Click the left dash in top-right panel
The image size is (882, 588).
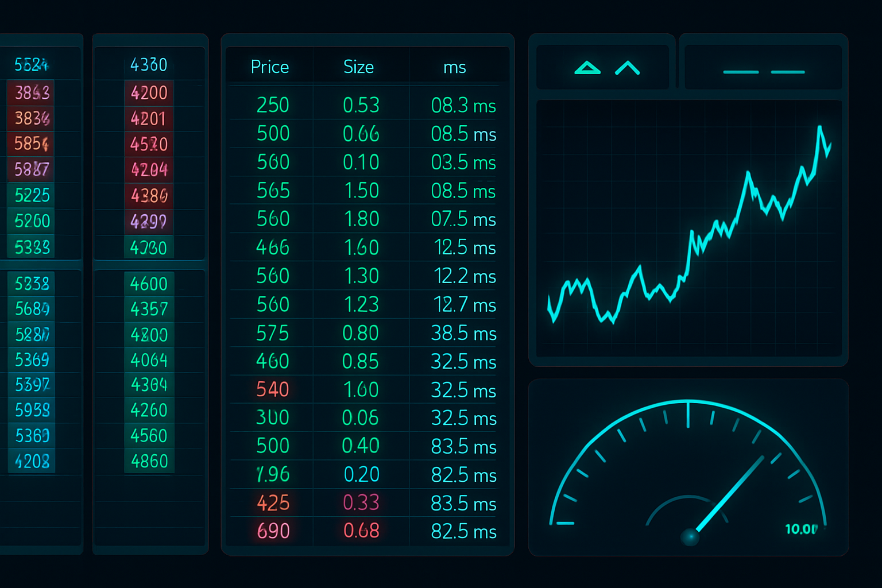point(741,72)
